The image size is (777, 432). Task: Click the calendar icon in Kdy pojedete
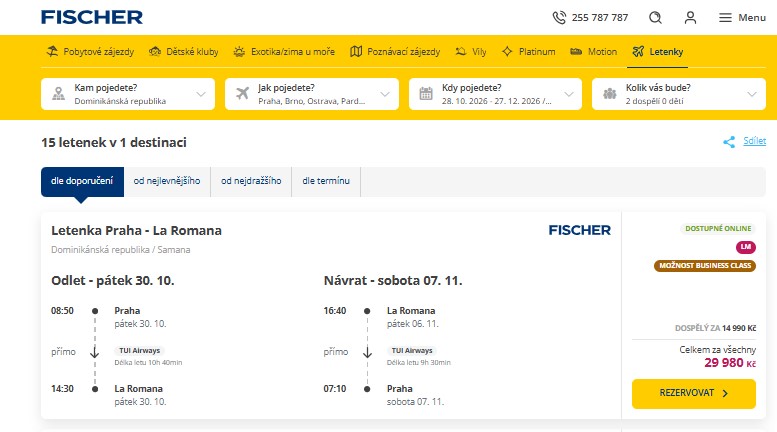coord(426,93)
